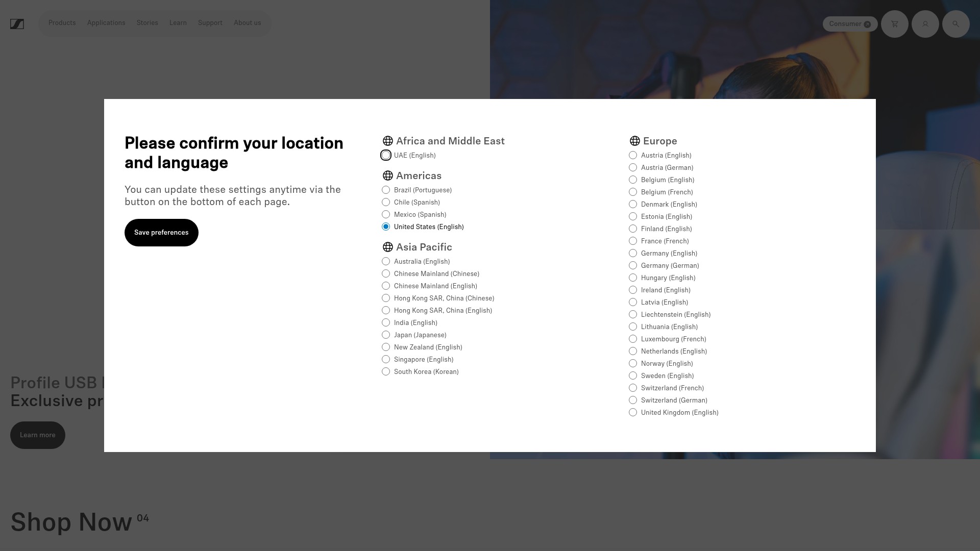Open the About us menu
The image size is (980, 551).
coord(248,23)
